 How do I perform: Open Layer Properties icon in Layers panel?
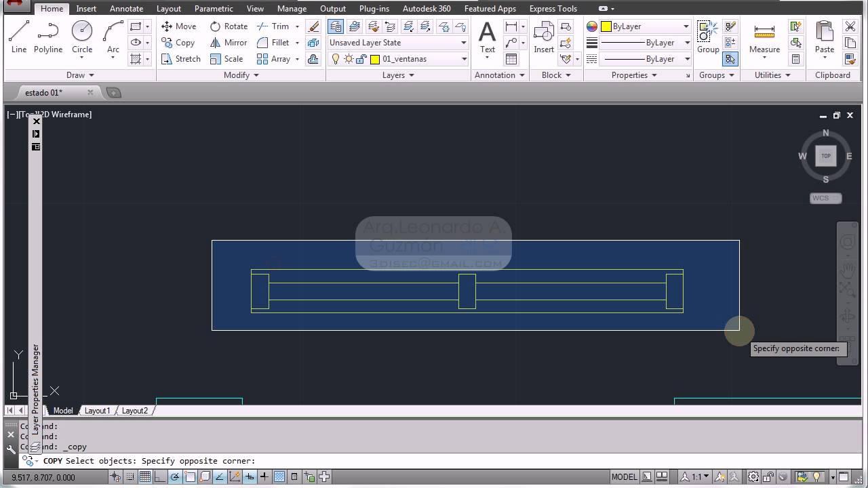point(335,26)
